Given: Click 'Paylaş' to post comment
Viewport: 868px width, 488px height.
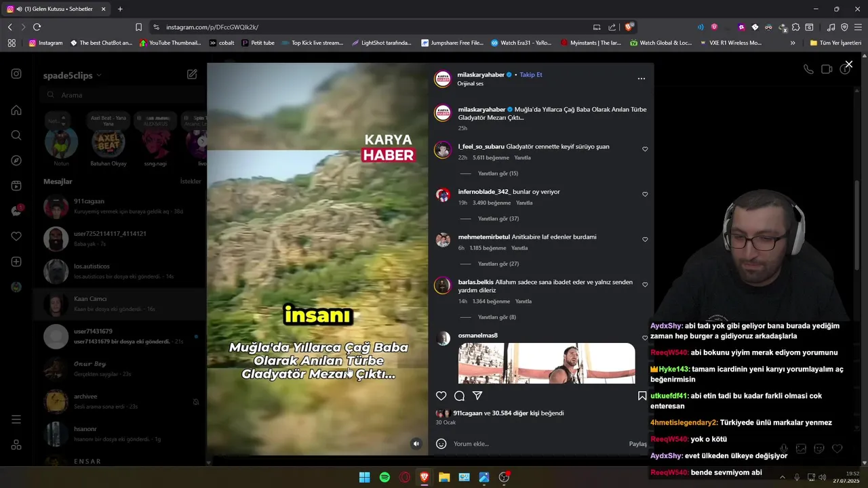Looking at the screenshot, I should (638, 444).
